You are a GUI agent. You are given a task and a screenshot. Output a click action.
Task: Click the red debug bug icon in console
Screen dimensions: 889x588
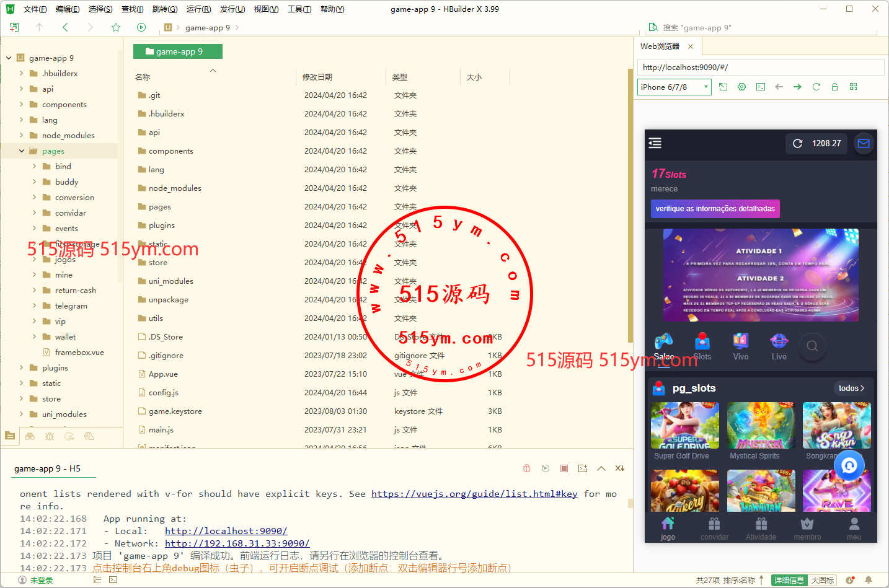click(x=526, y=468)
